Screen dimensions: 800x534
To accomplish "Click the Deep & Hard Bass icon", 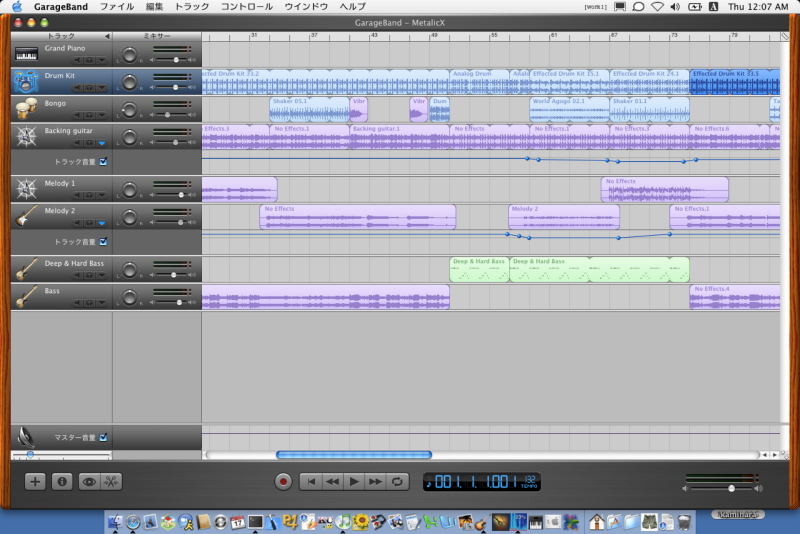I will (x=27, y=268).
